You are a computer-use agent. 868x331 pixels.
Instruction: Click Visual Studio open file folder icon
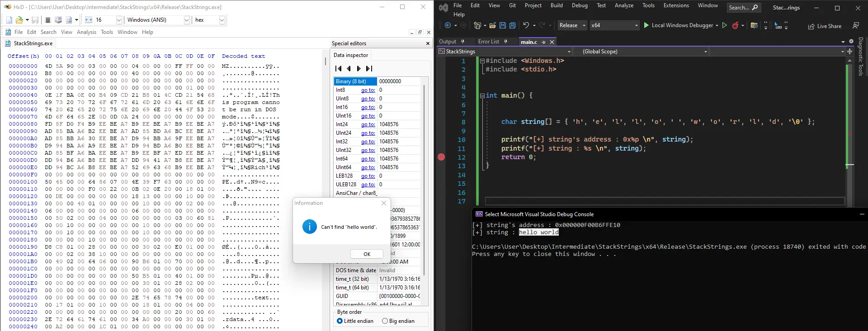493,26
